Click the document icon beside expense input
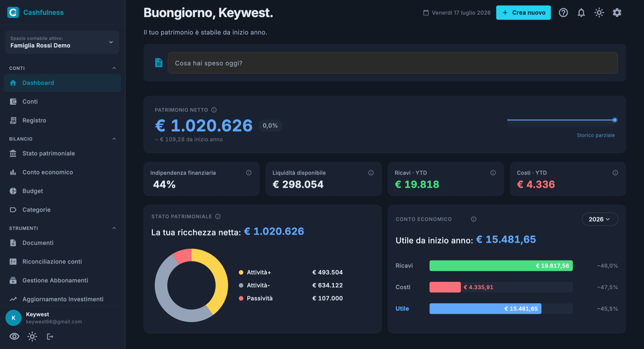644x349 pixels. tap(158, 63)
